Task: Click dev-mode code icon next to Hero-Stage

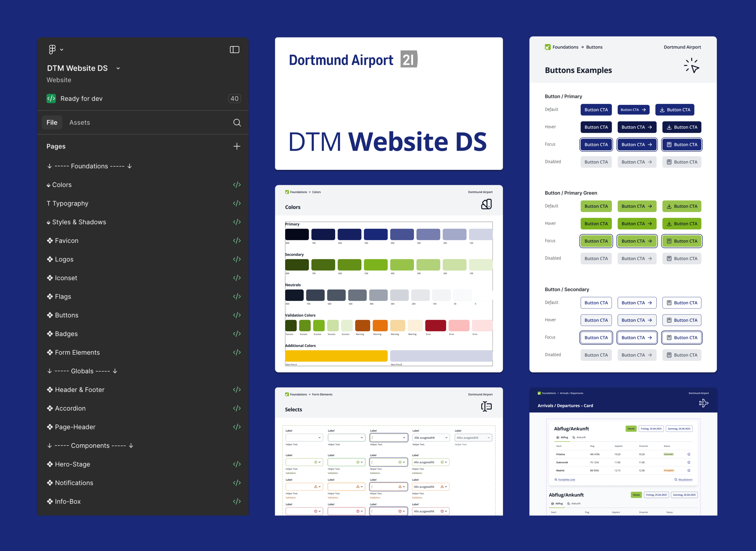Action: [x=237, y=464]
